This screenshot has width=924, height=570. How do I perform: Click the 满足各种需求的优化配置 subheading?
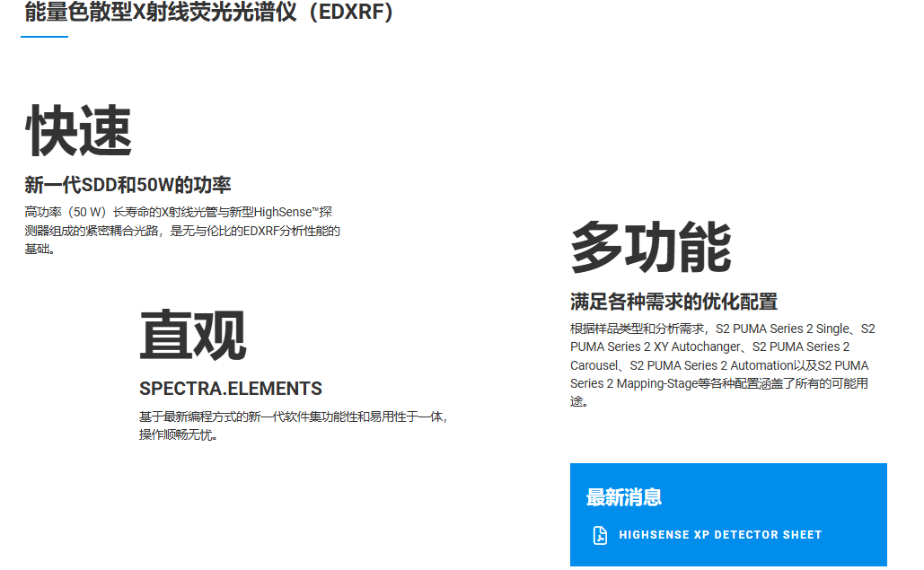point(673,302)
